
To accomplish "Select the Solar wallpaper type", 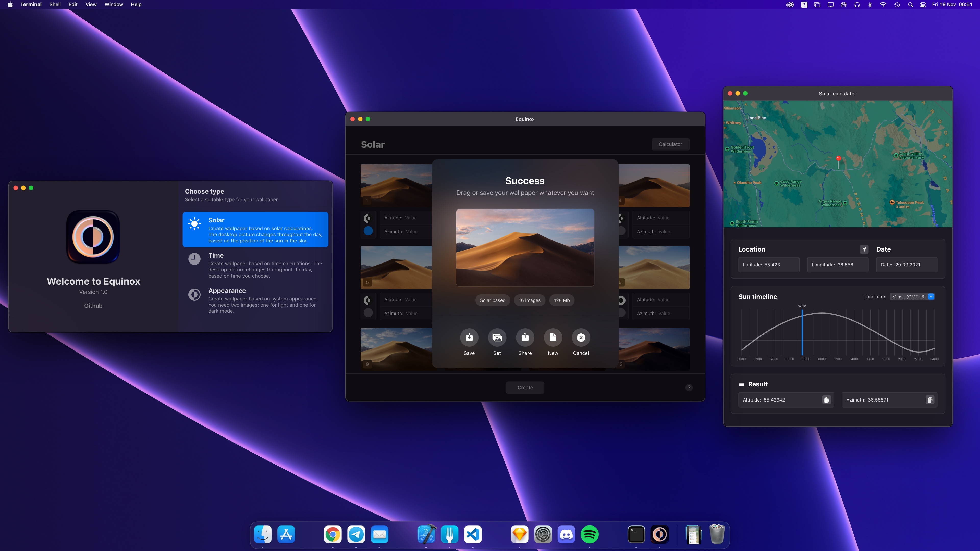I will pyautogui.click(x=255, y=230).
